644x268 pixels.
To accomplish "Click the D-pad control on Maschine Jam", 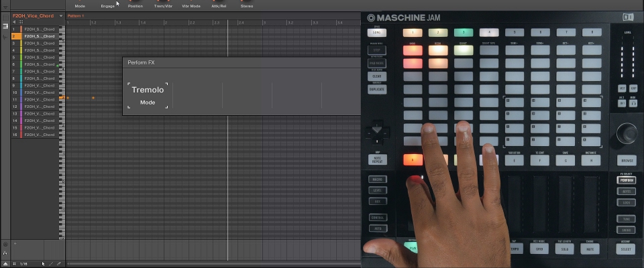I will click(378, 132).
